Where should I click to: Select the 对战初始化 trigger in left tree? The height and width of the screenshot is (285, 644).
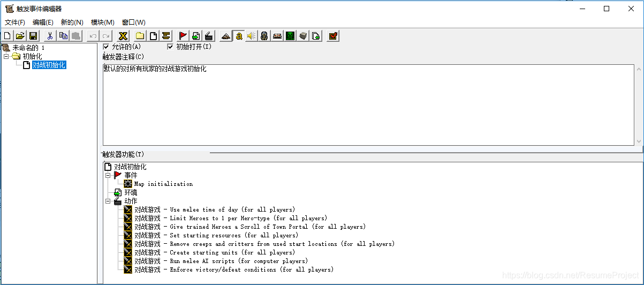(49, 65)
